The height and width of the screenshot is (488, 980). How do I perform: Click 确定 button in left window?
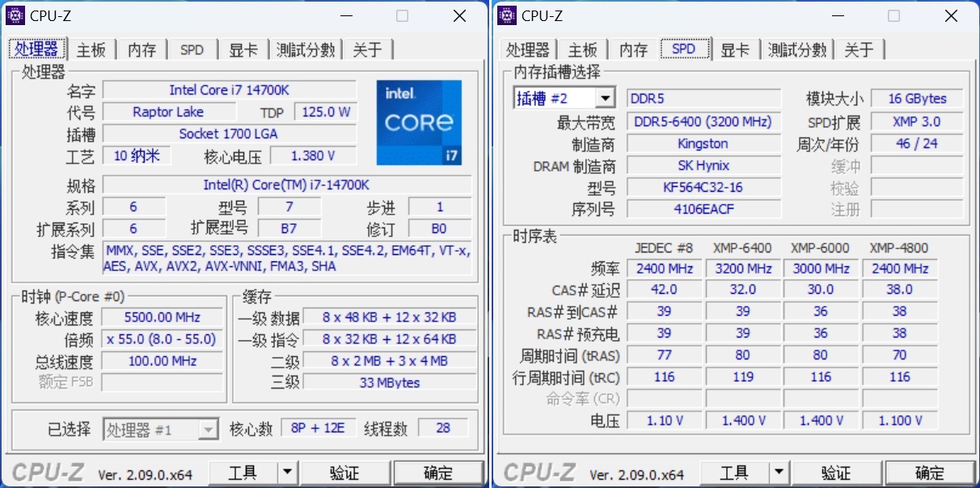[438, 473]
